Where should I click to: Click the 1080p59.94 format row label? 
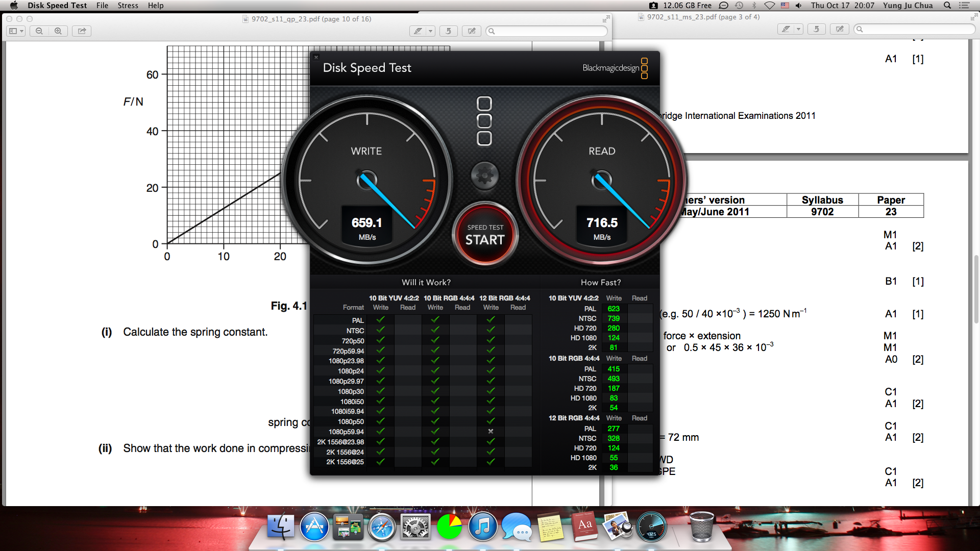346,432
